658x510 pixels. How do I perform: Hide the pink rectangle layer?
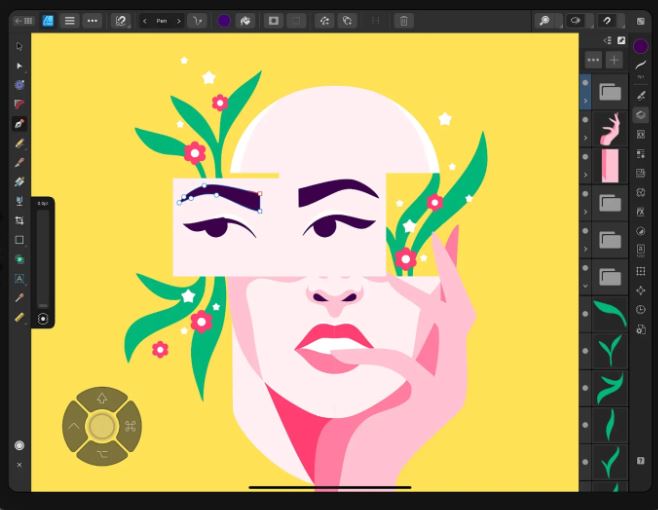(585, 157)
